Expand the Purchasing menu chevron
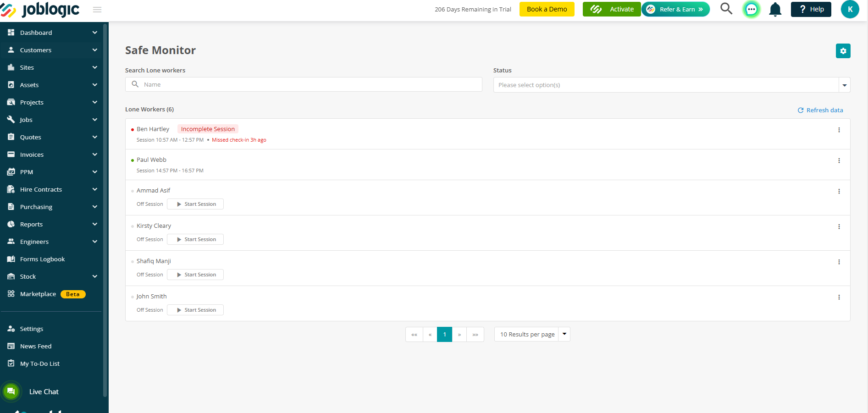Screen dimensions: 868x413 95,207
